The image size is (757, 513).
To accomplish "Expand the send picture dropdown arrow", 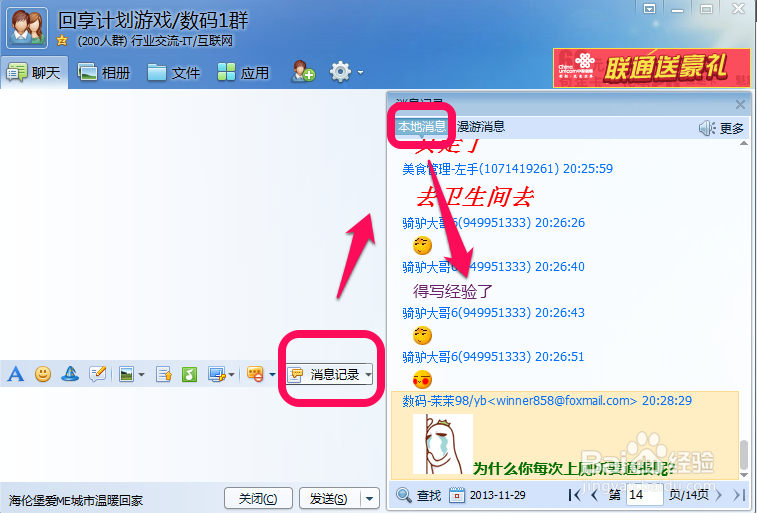I will [141, 374].
